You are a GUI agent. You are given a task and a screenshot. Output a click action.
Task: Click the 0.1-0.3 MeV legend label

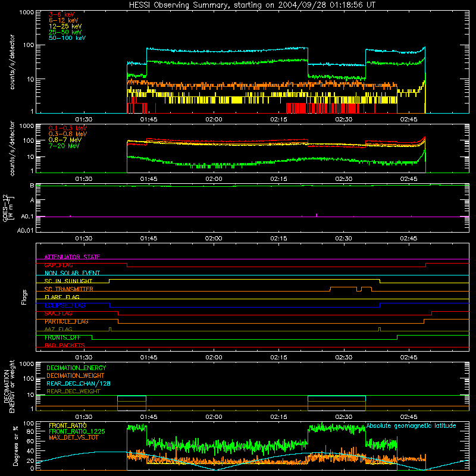(68, 128)
